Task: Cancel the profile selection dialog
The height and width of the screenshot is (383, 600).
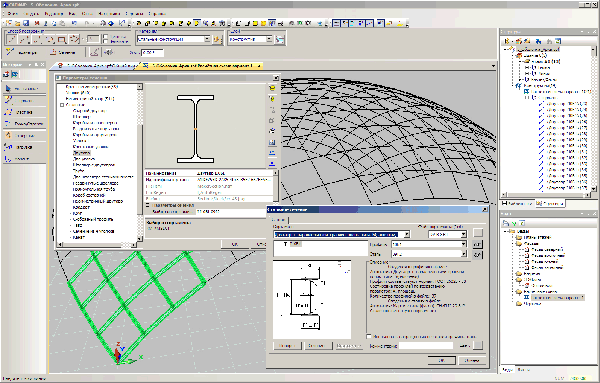Action: pos(472,360)
